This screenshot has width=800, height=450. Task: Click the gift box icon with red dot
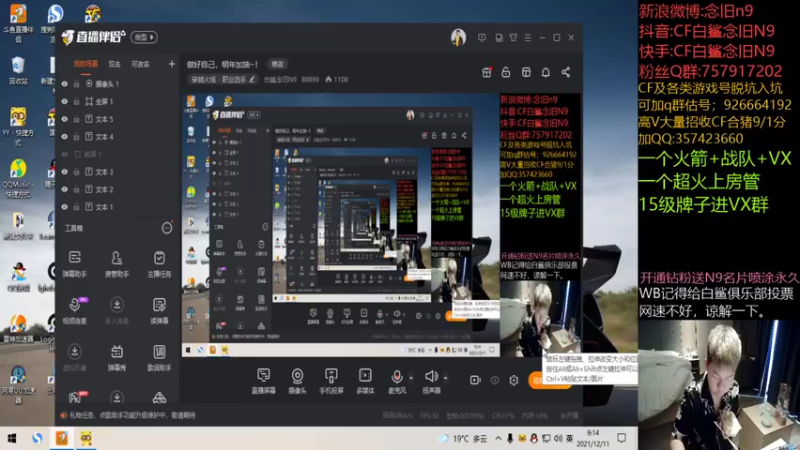[487, 72]
